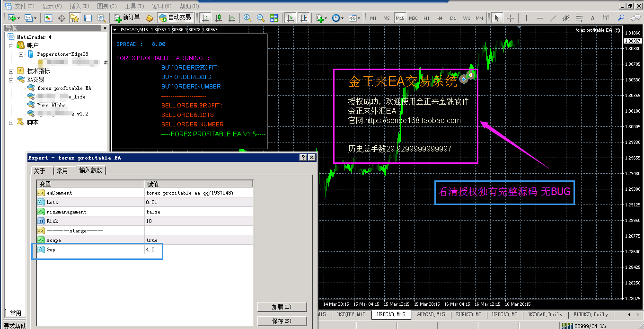Image resolution: width=644 pixels, height=329 pixels.
Task: Open the profiles toolbar icon
Action: pyautogui.click(x=29, y=18)
